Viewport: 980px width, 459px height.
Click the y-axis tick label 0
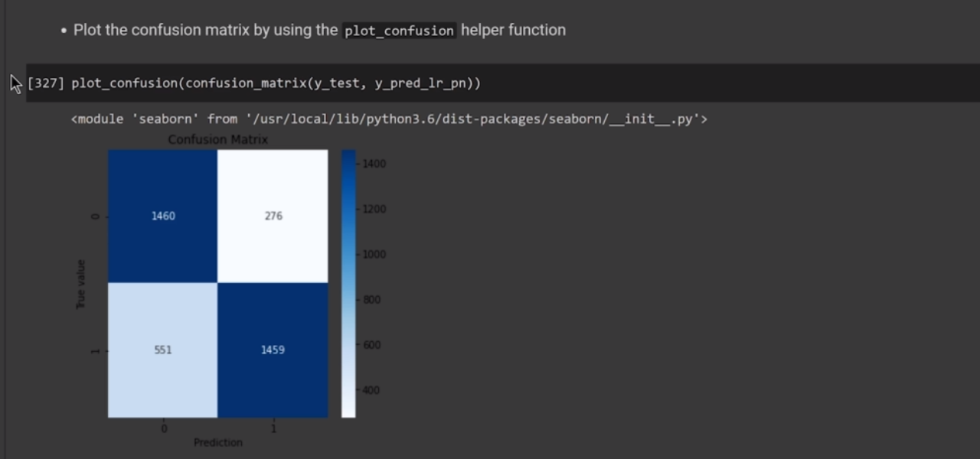coord(96,216)
